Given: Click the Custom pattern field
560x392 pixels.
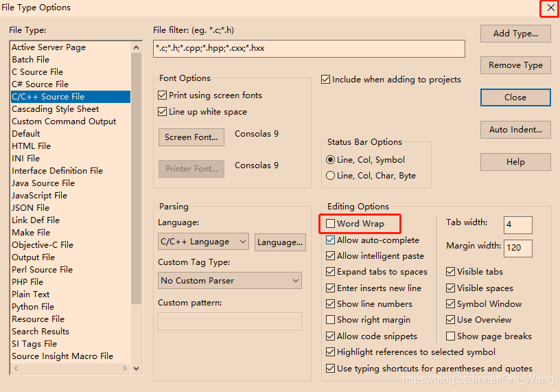Looking at the screenshot, I should tap(230, 321).
